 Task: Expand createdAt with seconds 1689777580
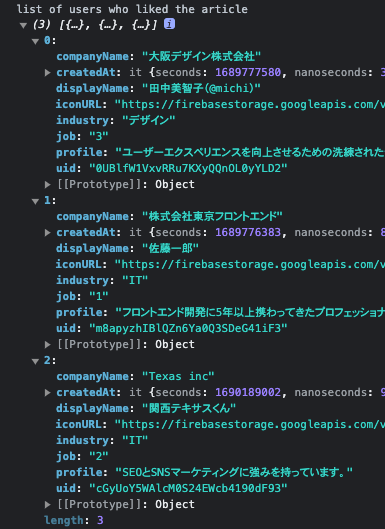(48, 73)
